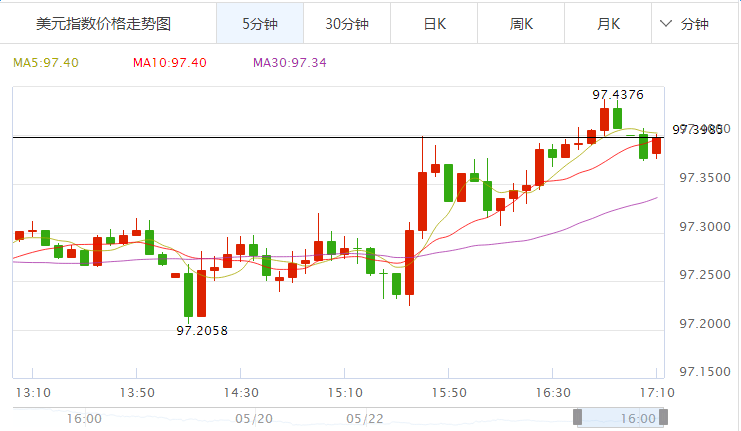Click the 97.4376 high price label
Screen dimensions: 741x431
pyautogui.click(x=618, y=95)
